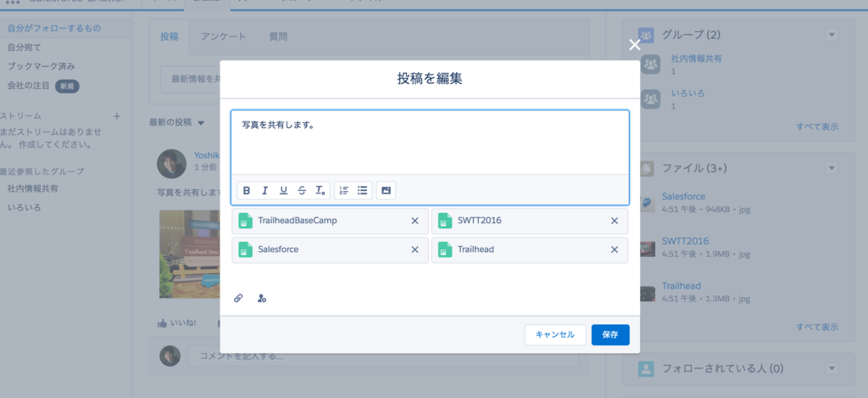Viewport: 868px width, 398px height.
Task: Add a new stream with the plus icon
Action: tap(117, 116)
